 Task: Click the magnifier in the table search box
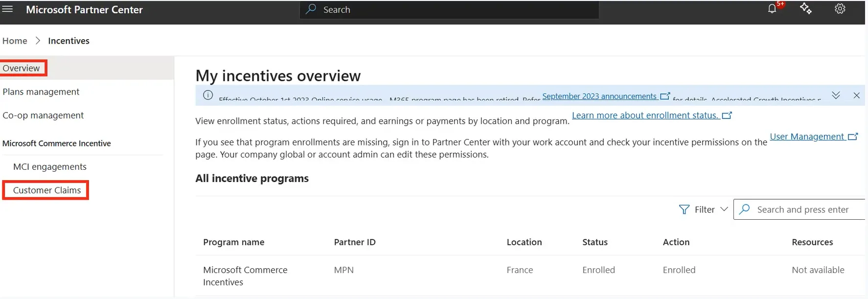[x=745, y=209]
